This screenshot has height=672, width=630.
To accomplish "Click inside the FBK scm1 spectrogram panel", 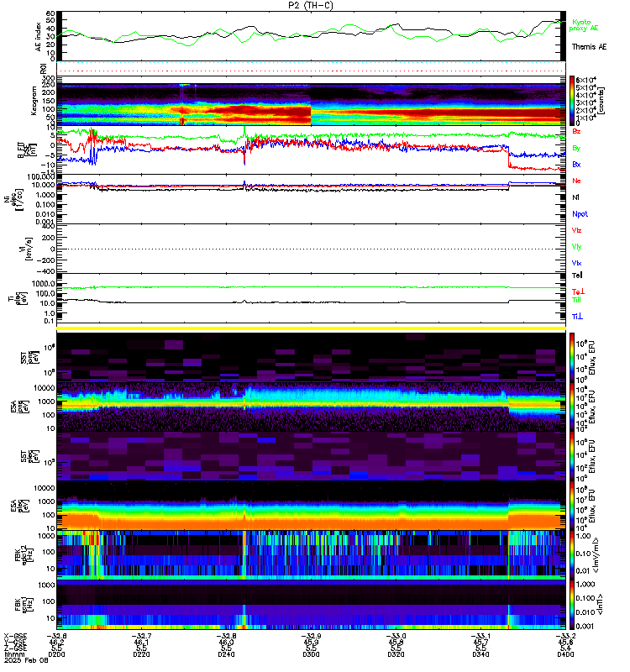I will point(311,605).
